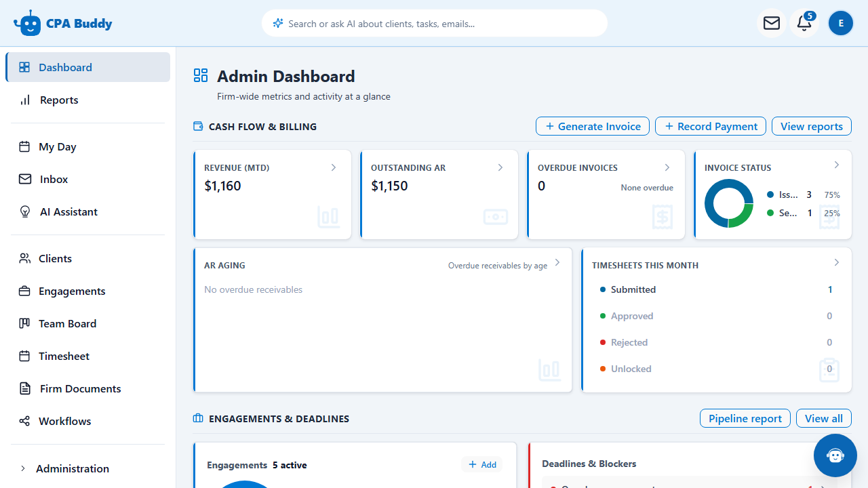The height and width of the screenshot is (488, 868).
Task: Open notifications bell with 5 badge
Action: pos(804,23)
